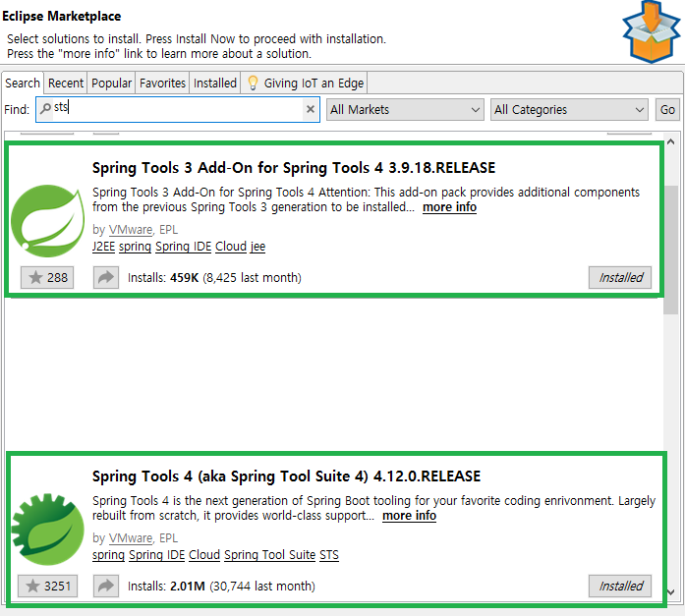Open the lightbulb Giving IoT an Edge tab
This screenshot has width=685, height=616.
tap(305, 83)
